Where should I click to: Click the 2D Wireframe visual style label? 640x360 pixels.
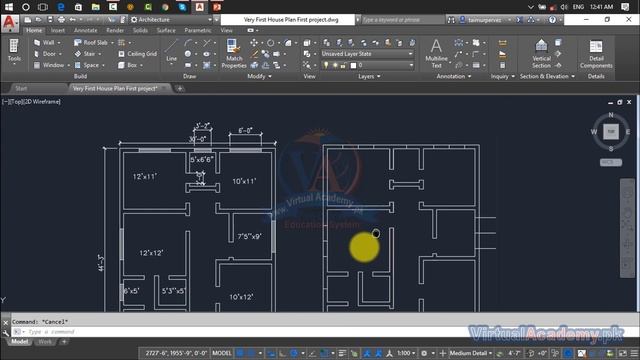(x=43, y=102)
